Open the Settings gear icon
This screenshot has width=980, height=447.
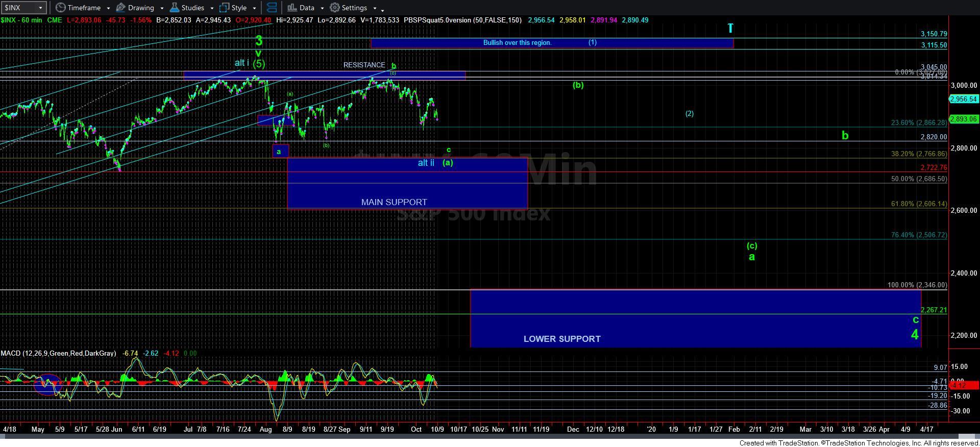point(335,8)
